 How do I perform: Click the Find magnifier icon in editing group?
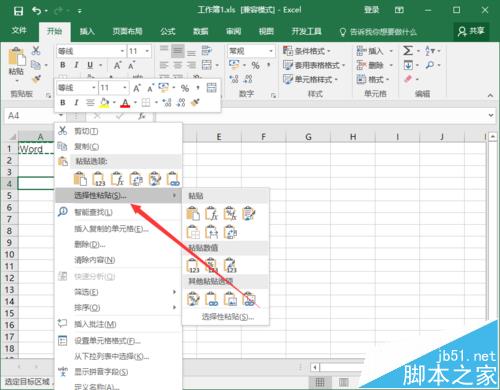pos(430,65)
